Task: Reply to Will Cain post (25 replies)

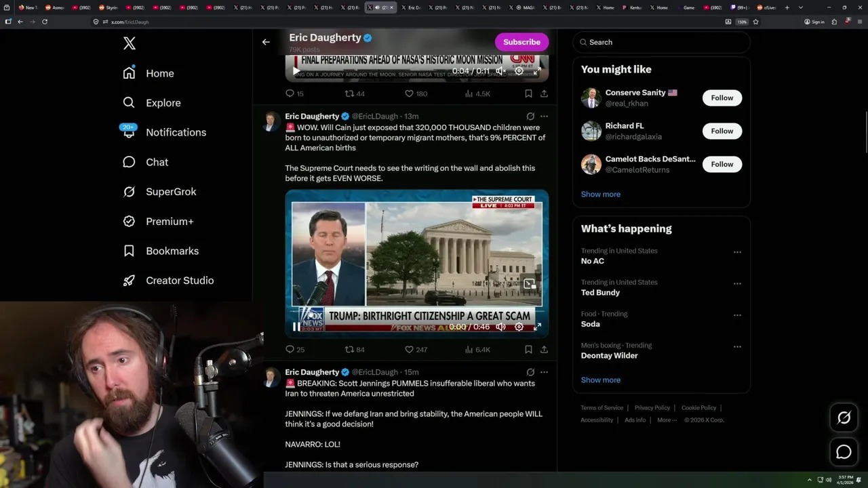Action: tap(295, 350)
